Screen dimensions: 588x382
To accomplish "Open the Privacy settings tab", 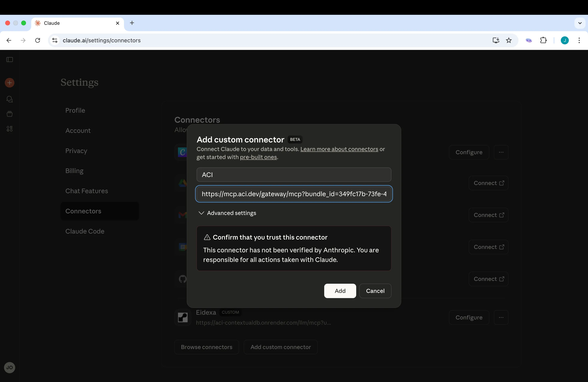I will [76, 151].
